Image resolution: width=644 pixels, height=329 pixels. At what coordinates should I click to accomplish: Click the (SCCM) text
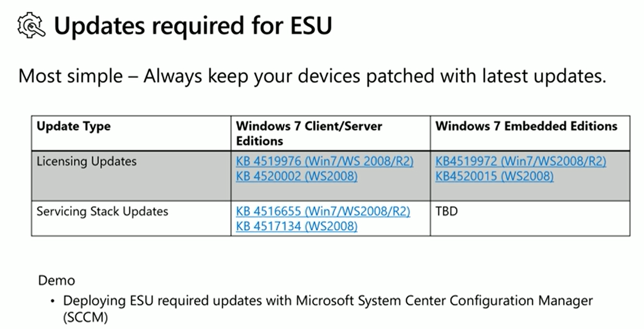click(85, 317)
